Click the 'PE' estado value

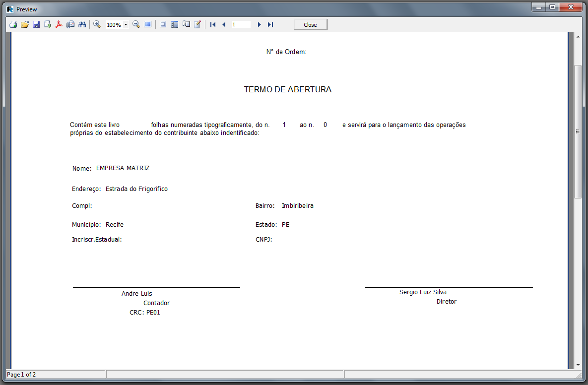[x=285, y=225]
